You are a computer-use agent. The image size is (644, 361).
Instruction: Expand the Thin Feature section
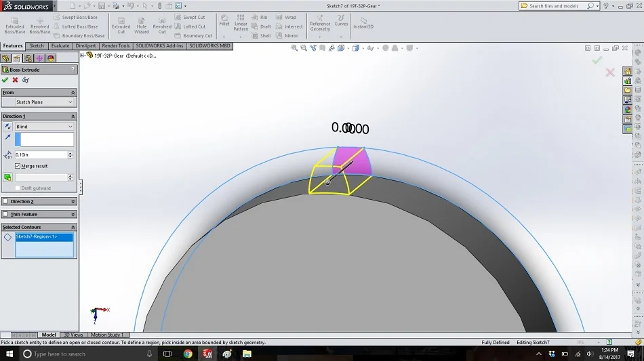tap(73, 214)
